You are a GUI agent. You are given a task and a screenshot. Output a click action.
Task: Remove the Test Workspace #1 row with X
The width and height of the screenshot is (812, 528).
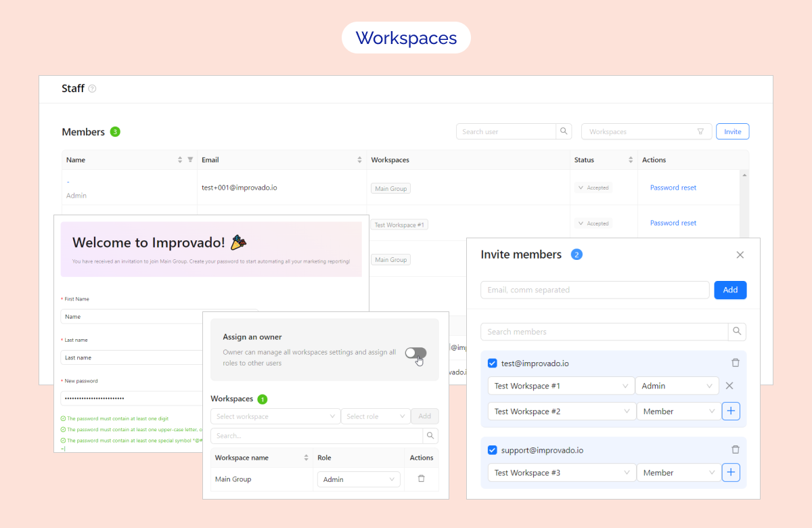click(729, 386)
